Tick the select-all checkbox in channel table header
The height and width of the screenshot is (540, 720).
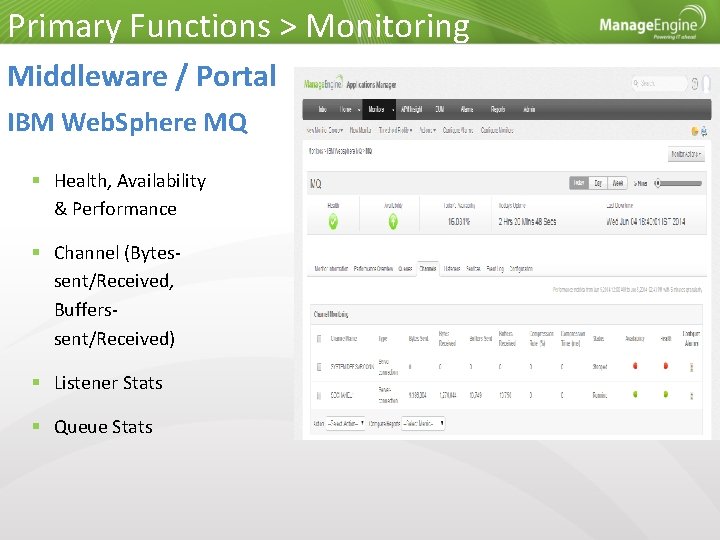coord(319,339)
